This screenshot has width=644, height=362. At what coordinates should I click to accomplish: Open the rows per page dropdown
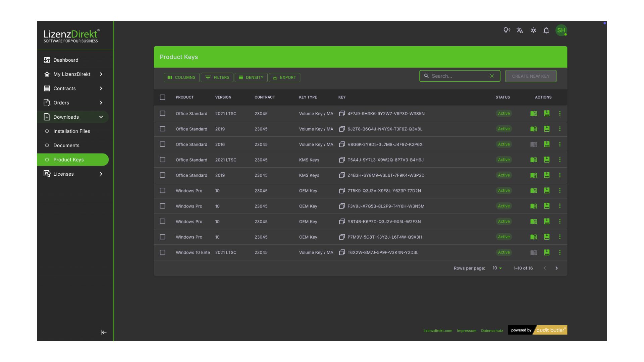pos(497,268)
